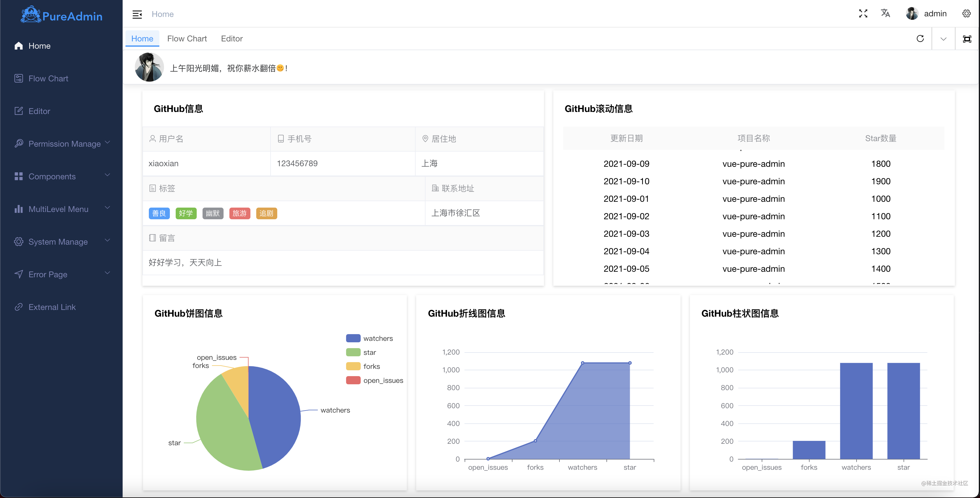Click the watchers bar in bar chart
The width and height of the screenshot is (980, 498).
tap(856, 411)
